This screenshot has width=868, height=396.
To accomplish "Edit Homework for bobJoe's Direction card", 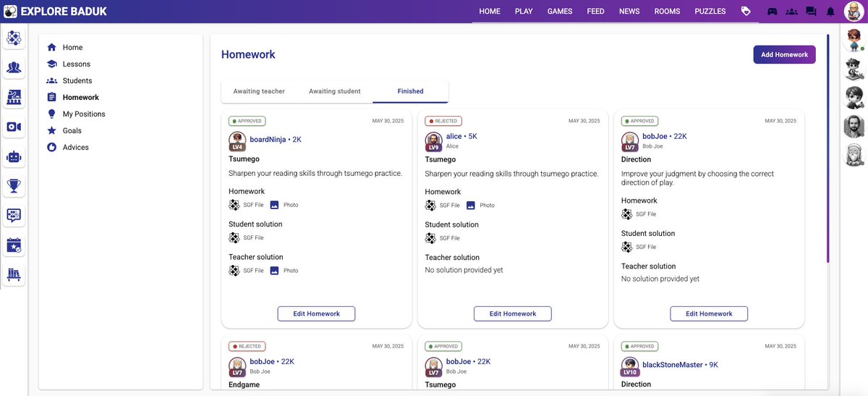I will (709, 313).
